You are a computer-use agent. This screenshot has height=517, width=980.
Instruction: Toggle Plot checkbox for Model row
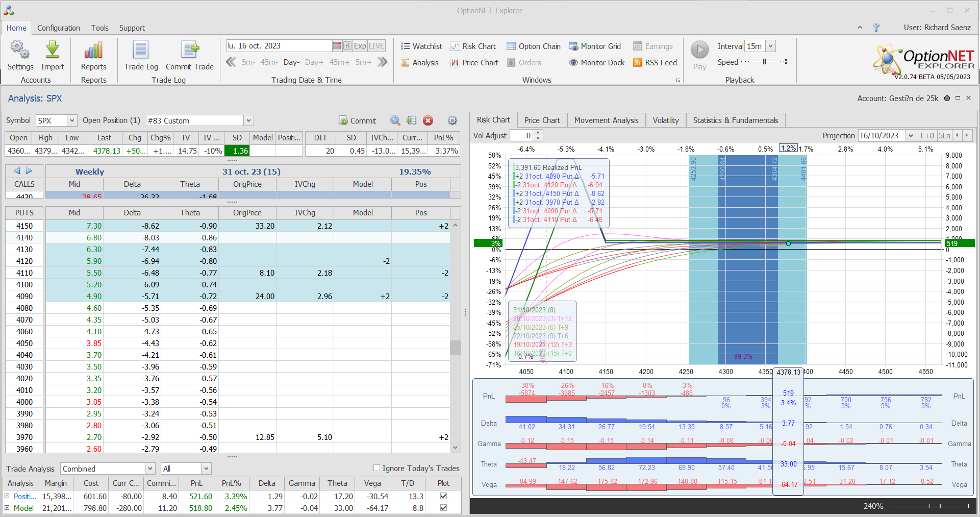pos(443,508)
